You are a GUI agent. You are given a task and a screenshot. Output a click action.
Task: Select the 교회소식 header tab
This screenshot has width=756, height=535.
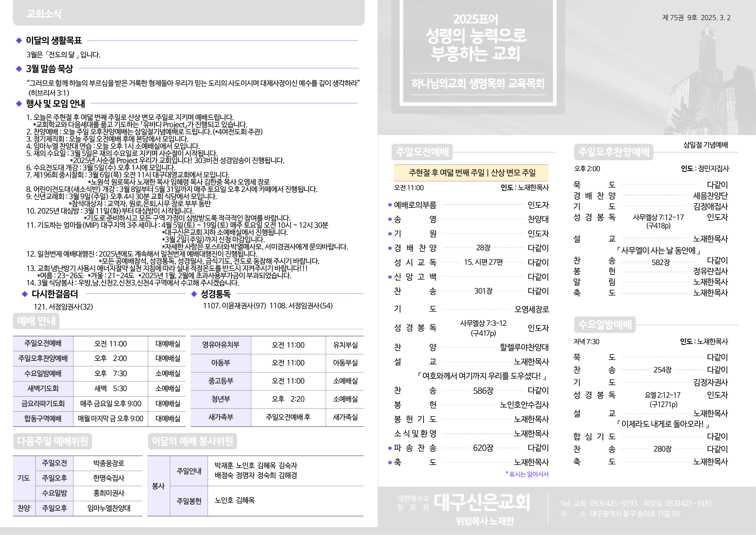(44, 14)
